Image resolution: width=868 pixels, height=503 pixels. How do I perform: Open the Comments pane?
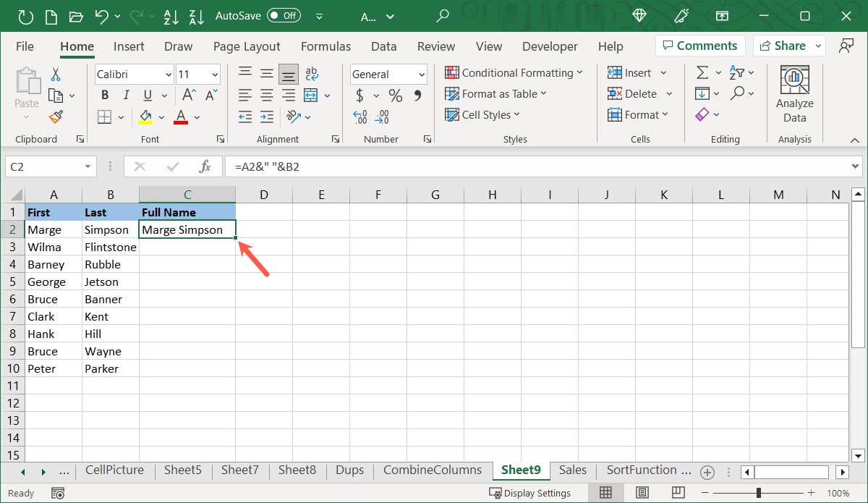[699, 45]
